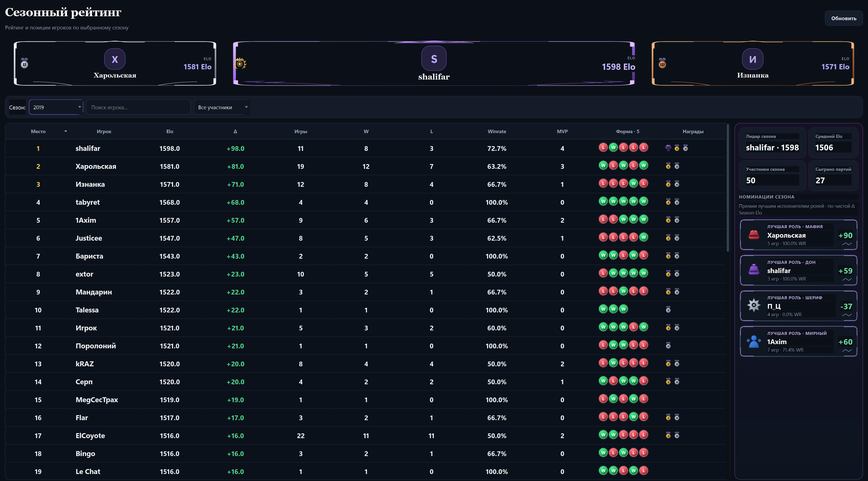This screenshot has width=868, height=481.
Task: Open the Лучшая роль · Дон nomination card
Action: pyautogui.click(x=798, y=270)
